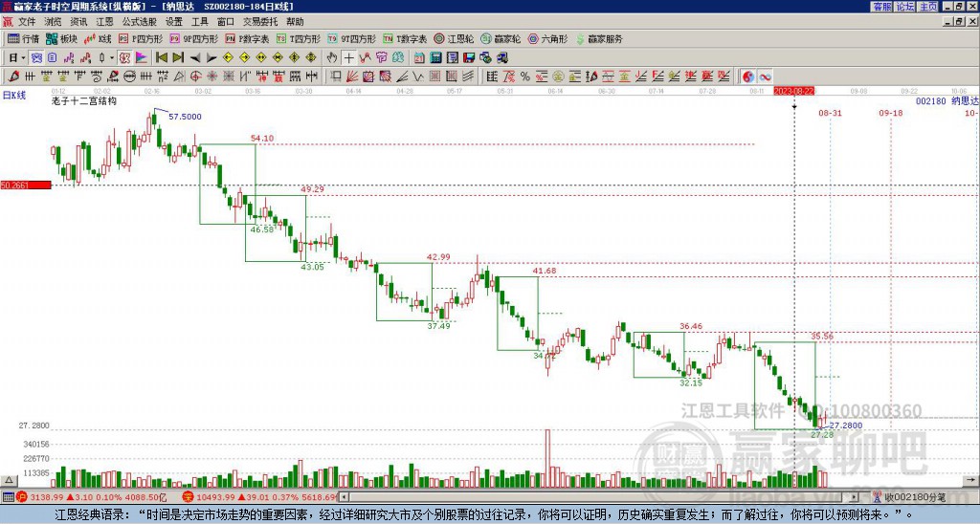Click the red 50.2661 price tag
980x524 pixels.
[26, 185]
